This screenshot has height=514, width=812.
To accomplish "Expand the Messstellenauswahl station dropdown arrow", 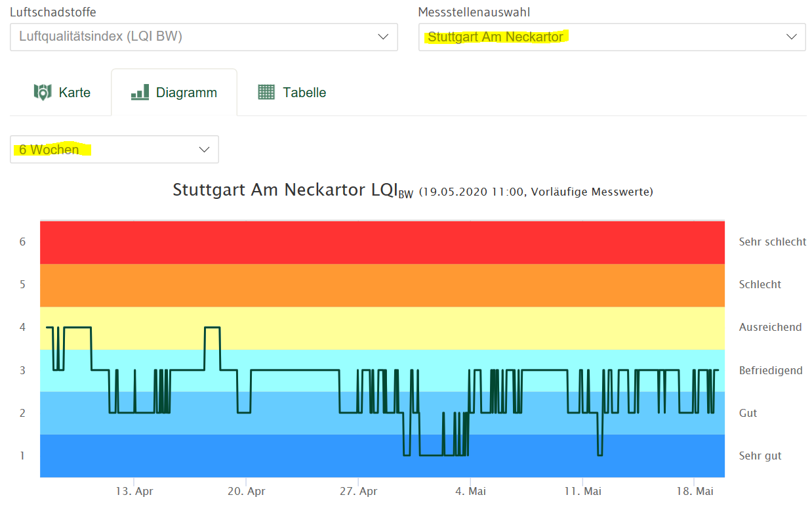I will coord(792,37).
